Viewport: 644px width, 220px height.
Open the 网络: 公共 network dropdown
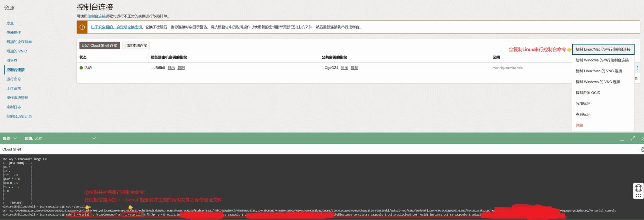60,138
